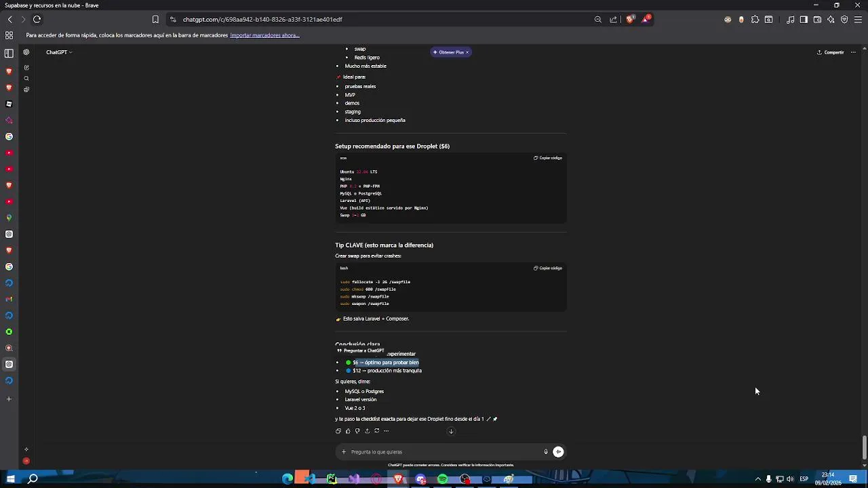868x488 pixels.
Task: Open Brave Shields lion icon
Action: (x=630, y=20)
